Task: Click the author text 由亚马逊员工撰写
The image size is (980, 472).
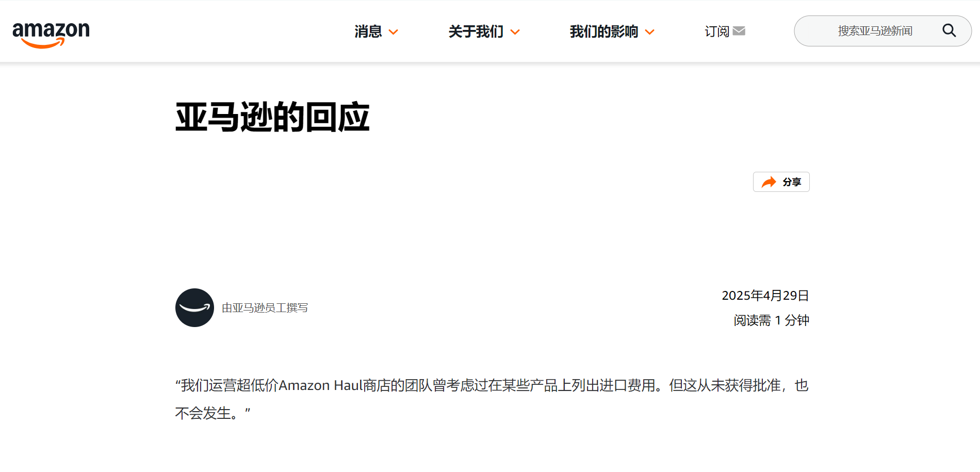Action: click(265, 308)
